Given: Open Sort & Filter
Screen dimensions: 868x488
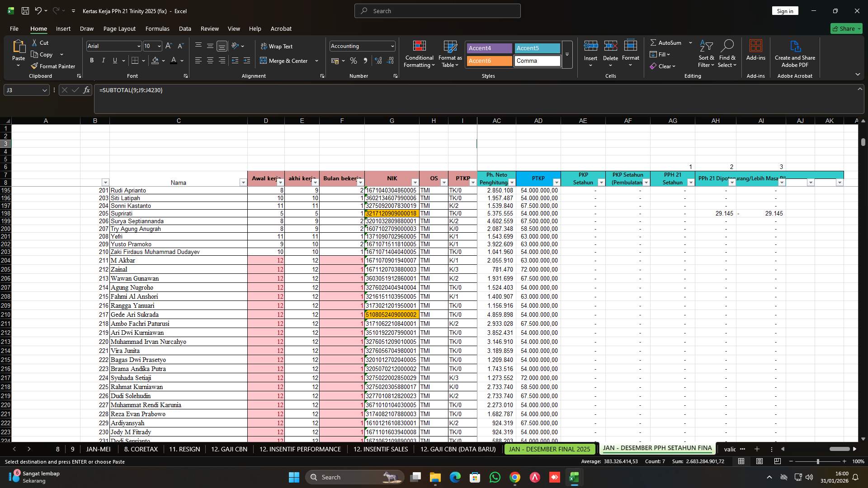Looking at the screenshot, I should click(x=705, y=54).
